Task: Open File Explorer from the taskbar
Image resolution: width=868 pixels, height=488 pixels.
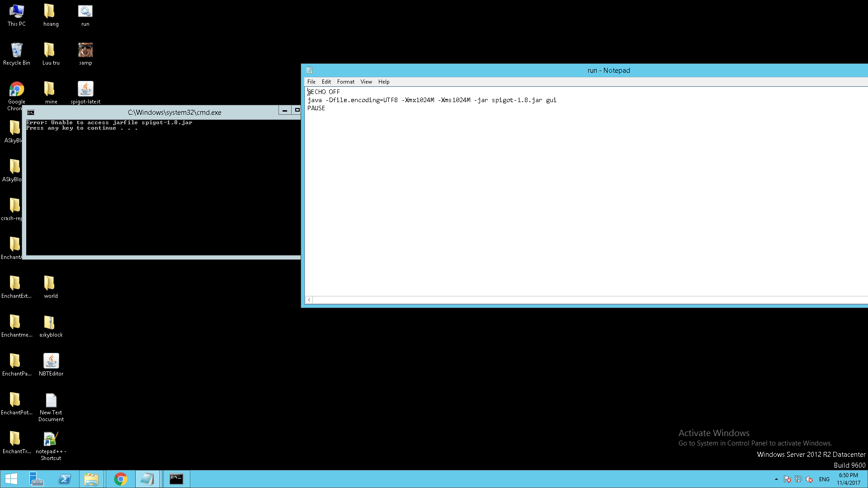Action: click(x=91, y=479)
